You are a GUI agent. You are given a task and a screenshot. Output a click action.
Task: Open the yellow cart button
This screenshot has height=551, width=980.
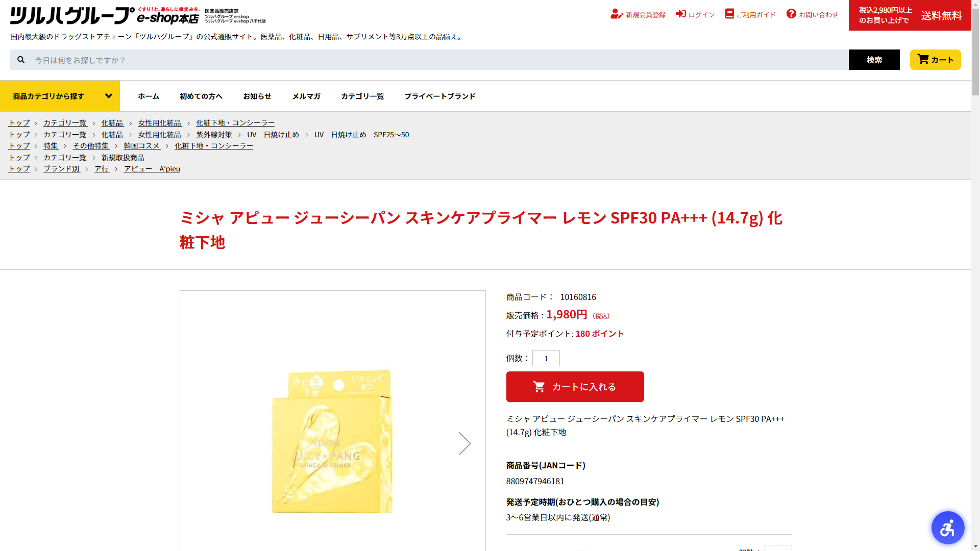pos(935,60)
